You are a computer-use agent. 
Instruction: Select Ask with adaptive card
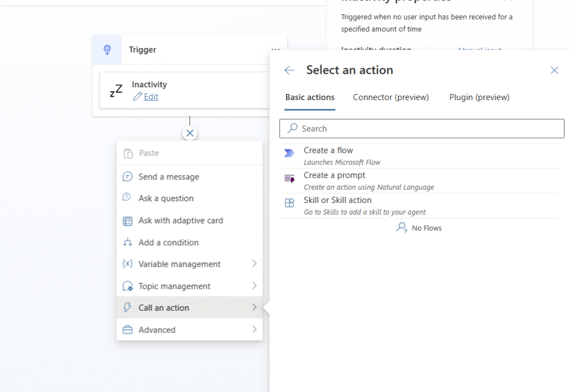point(189,221)
